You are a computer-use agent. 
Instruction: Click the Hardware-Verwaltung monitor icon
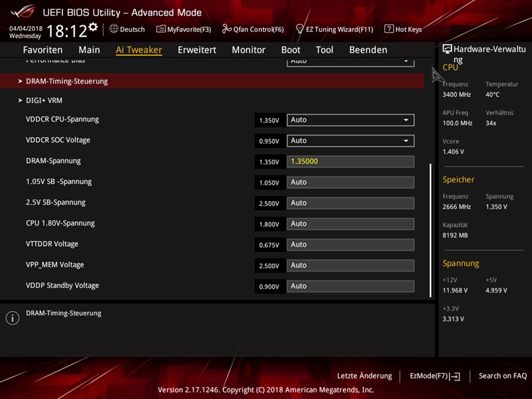[x=447, y=49]
